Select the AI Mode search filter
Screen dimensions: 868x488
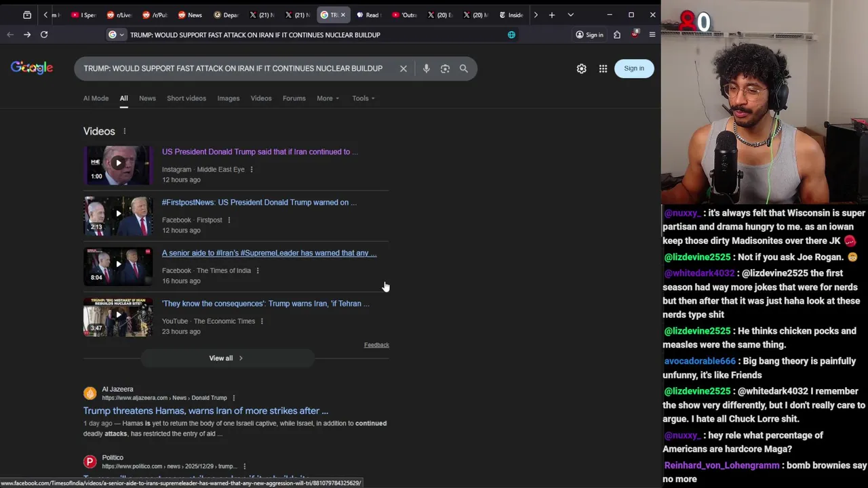coord(96,98)
